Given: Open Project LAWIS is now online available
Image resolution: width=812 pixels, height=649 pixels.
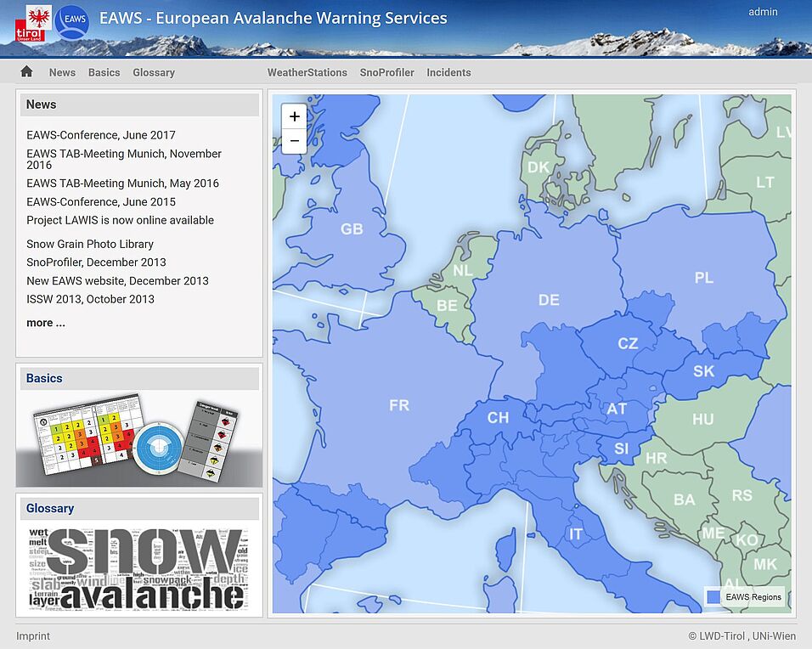Looking at the screenshot, I should 120,220.
